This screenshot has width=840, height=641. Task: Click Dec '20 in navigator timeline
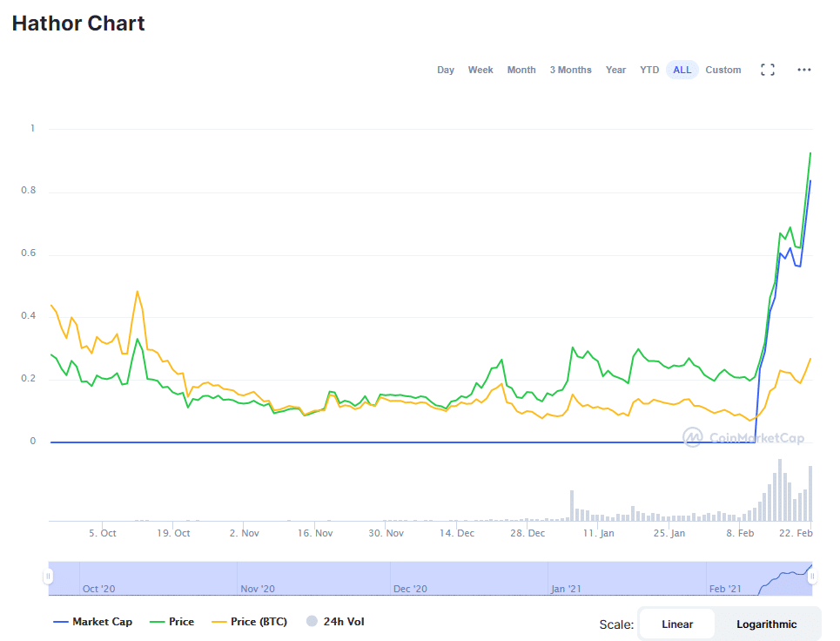click(x=409, y=589)
